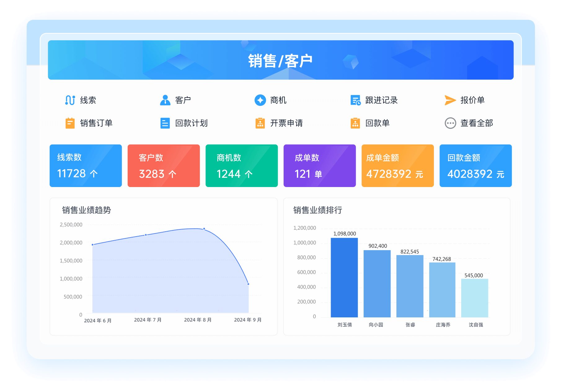This screenshot has height=392, width=561.
Task: Open the 回款单 (Payment Receipt) icon
Action: [x=356, y=123]
